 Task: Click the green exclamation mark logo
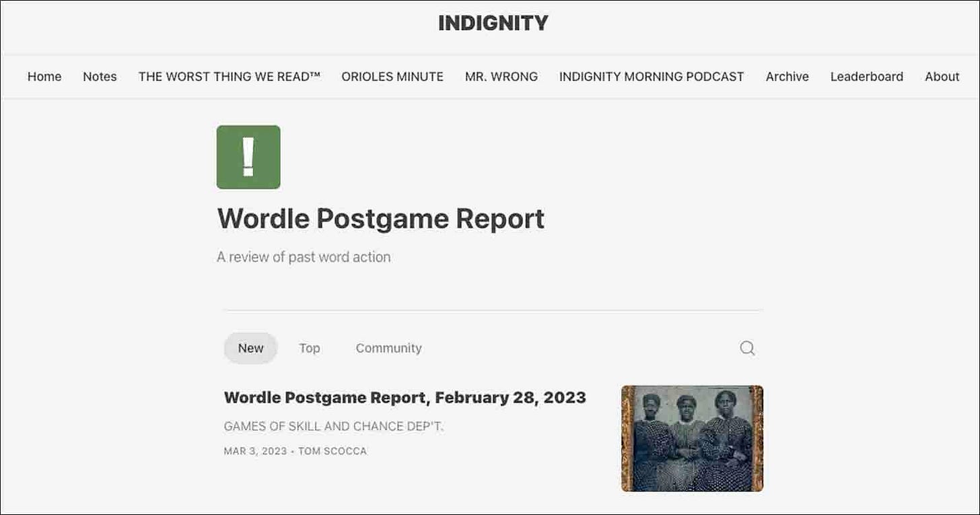tap(248, 157)
